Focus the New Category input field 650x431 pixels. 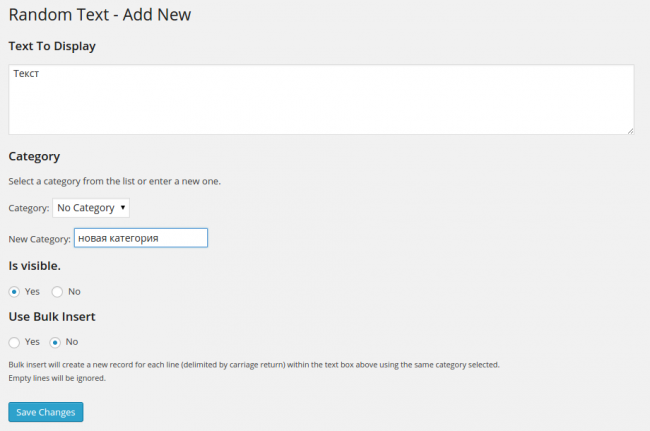pos(140,238)
